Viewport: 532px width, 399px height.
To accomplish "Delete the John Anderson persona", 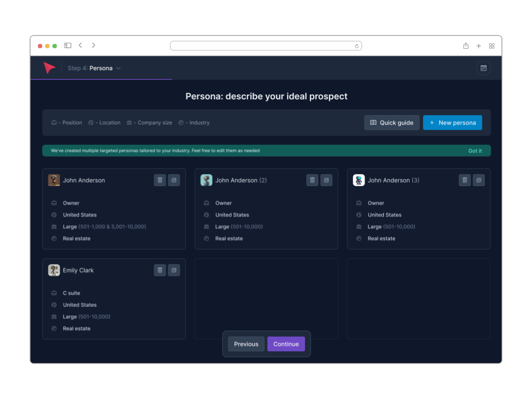I will pyautogui.click(x=160, y=180).
